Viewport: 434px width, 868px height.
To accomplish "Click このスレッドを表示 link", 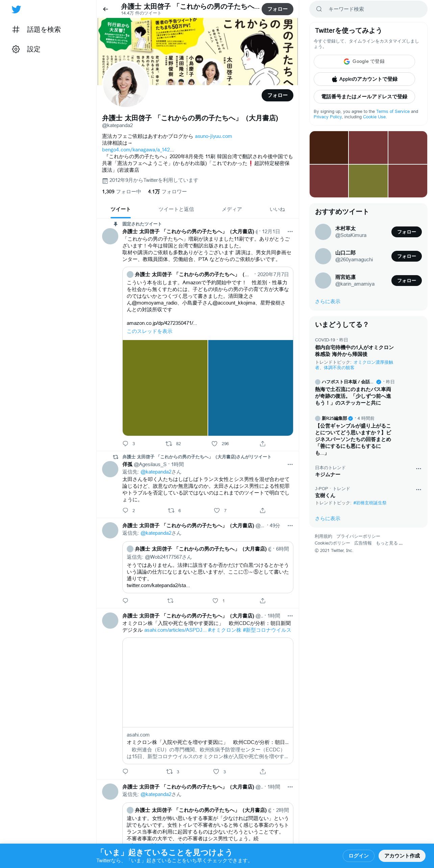I will coord(149,331).
